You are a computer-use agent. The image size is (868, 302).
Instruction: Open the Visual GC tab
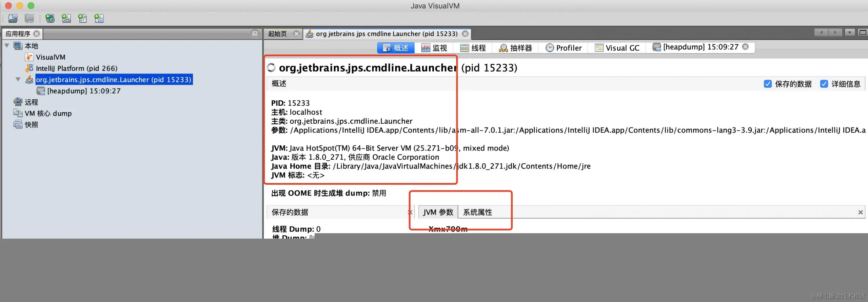(617, 48)
